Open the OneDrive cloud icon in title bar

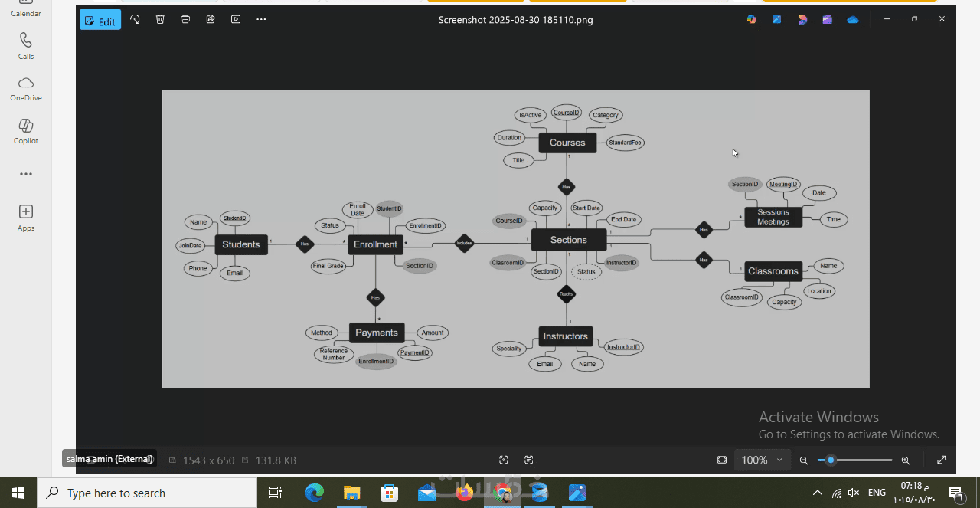(x=853, y=20)
